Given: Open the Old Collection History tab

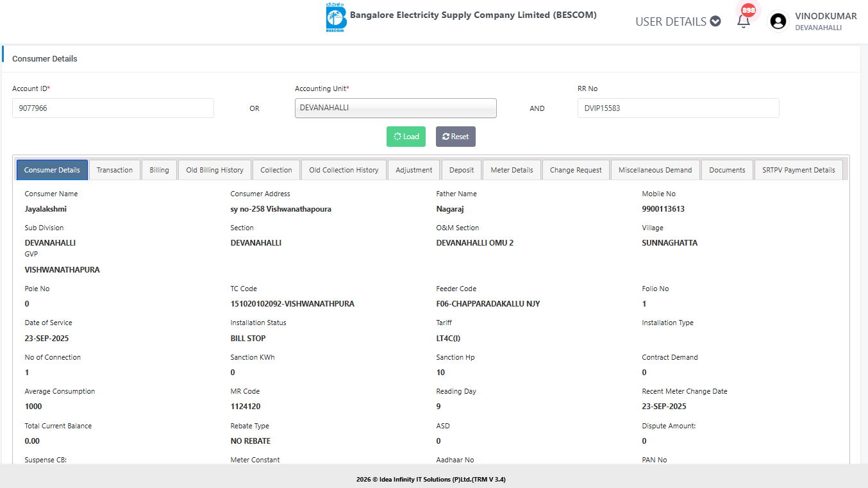Looking at the screenshot, I should [344, 170].
